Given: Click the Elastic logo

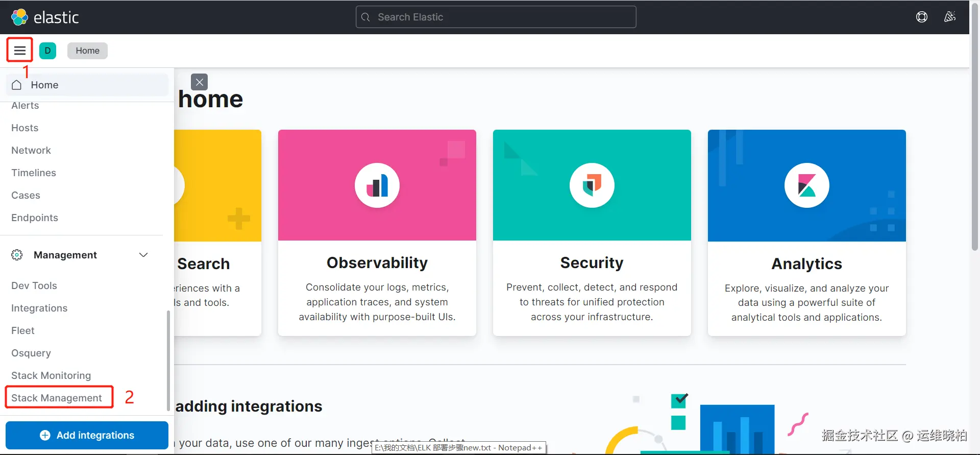Looking at the screenshot, I should pos(45,17).
